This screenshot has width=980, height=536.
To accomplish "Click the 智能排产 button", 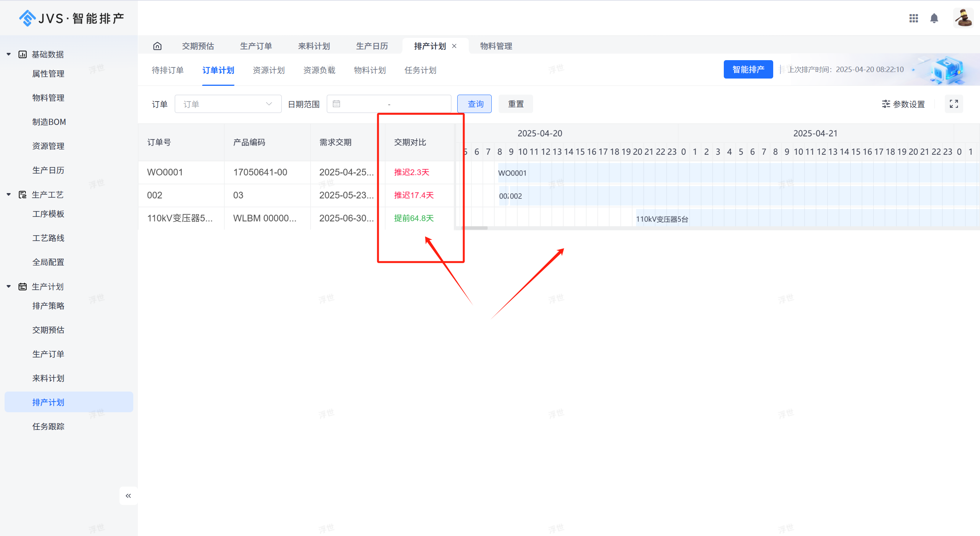I will coord(748,69).
